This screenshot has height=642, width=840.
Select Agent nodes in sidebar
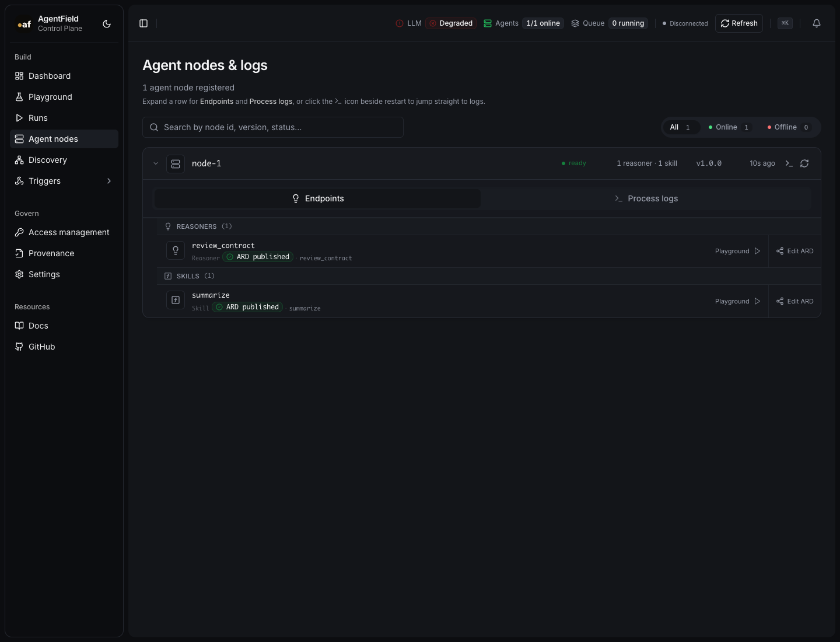point(64,139)
